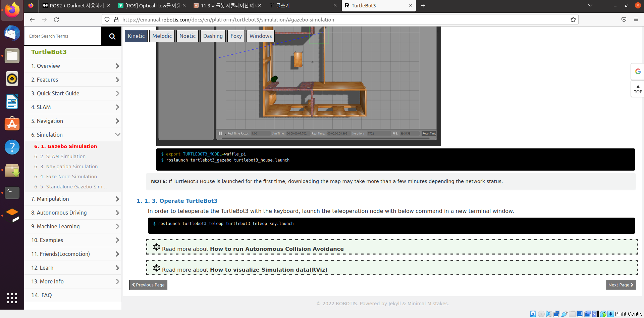Open 6.2 SLAM Simulation page
The image size is (644, 318).
tap(60, 156)
